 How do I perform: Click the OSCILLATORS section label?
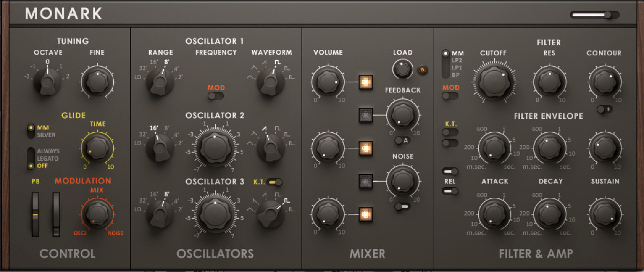[215, 254]
